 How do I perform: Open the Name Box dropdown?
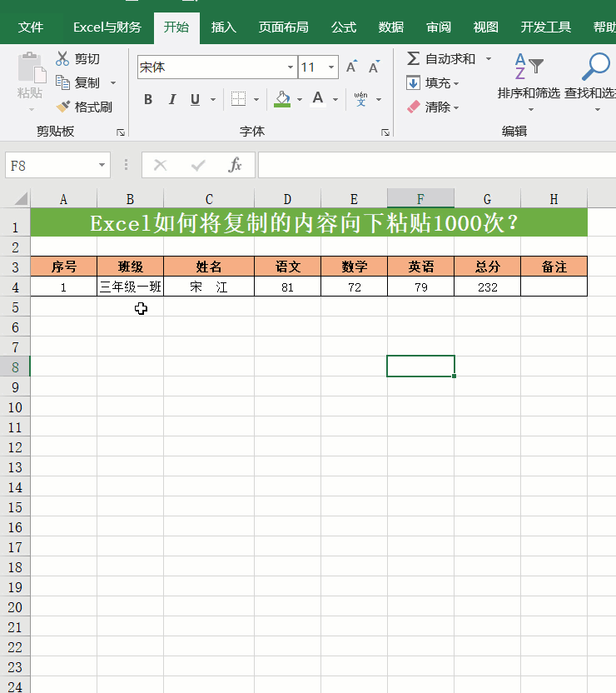point(102,165)
